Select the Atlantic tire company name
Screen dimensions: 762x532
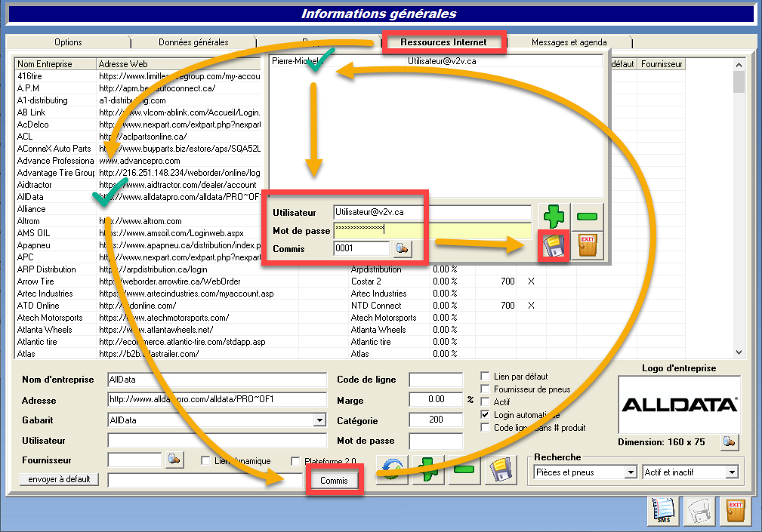tap(37, 342)
